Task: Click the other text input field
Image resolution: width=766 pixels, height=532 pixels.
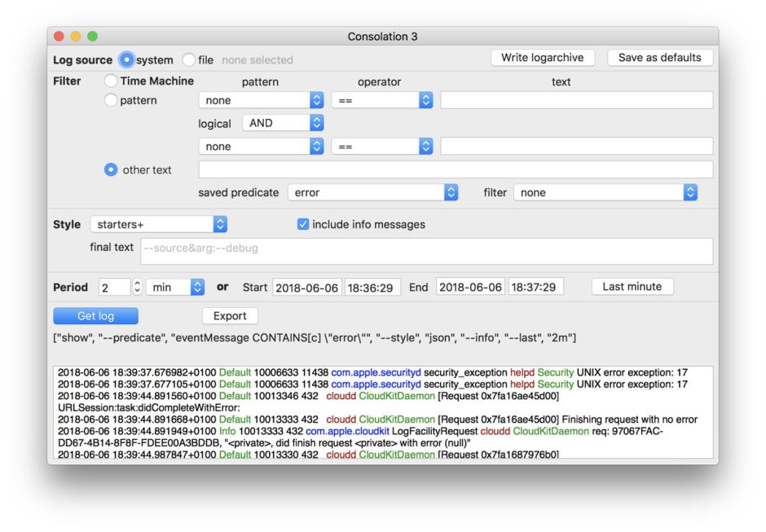Action: pyautogui.click(x=455, y=169)
